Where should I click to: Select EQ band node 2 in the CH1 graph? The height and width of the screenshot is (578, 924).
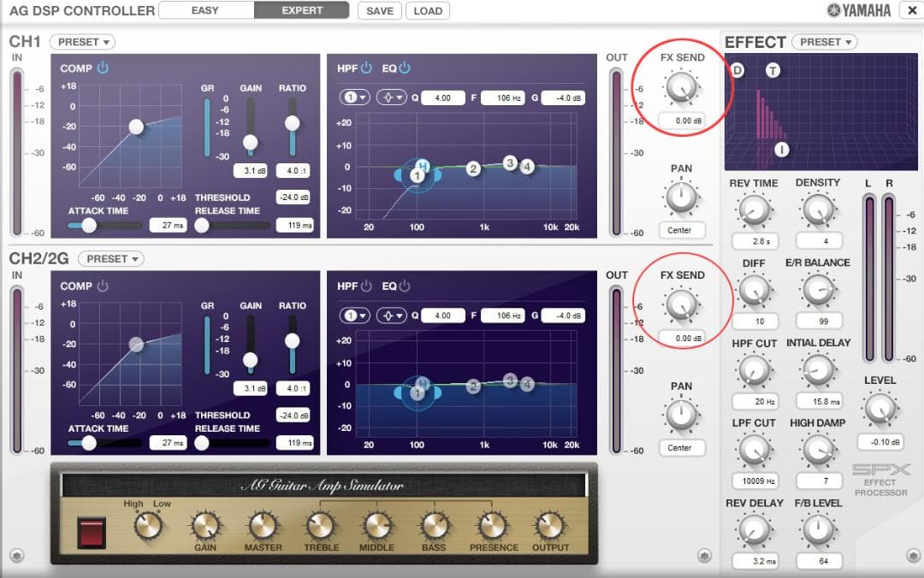click(x=473, y=168)
